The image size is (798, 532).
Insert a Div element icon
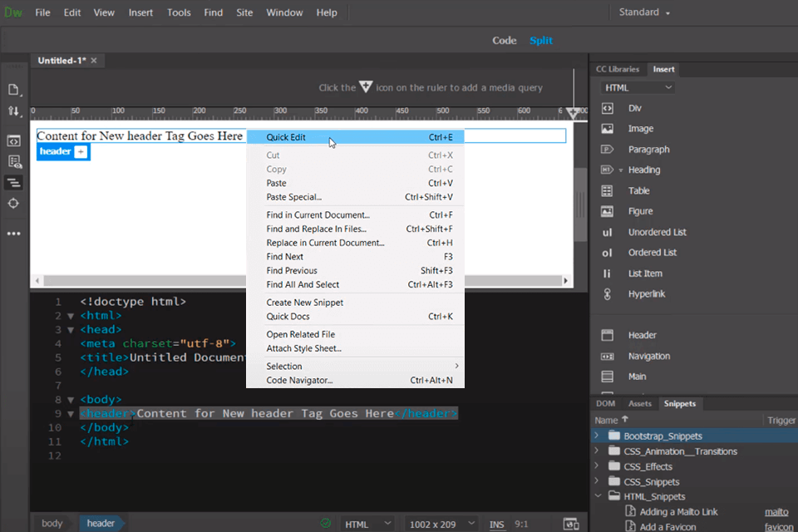pos(607,108)
